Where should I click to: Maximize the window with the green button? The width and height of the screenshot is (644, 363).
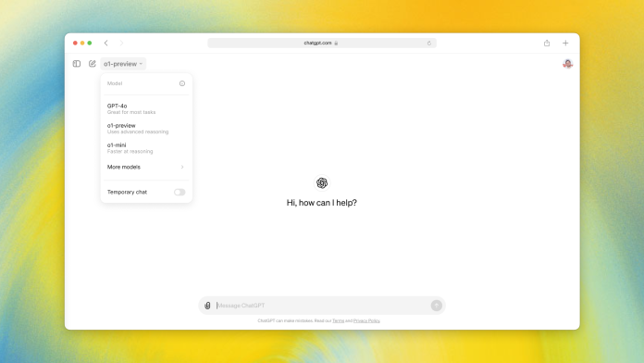click(90, 43)
